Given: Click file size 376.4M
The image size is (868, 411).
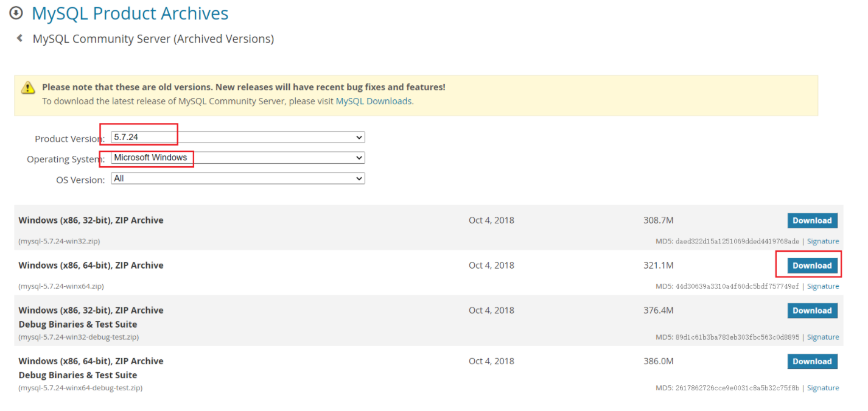Looking at the screenshot, I should click(659, 311).
